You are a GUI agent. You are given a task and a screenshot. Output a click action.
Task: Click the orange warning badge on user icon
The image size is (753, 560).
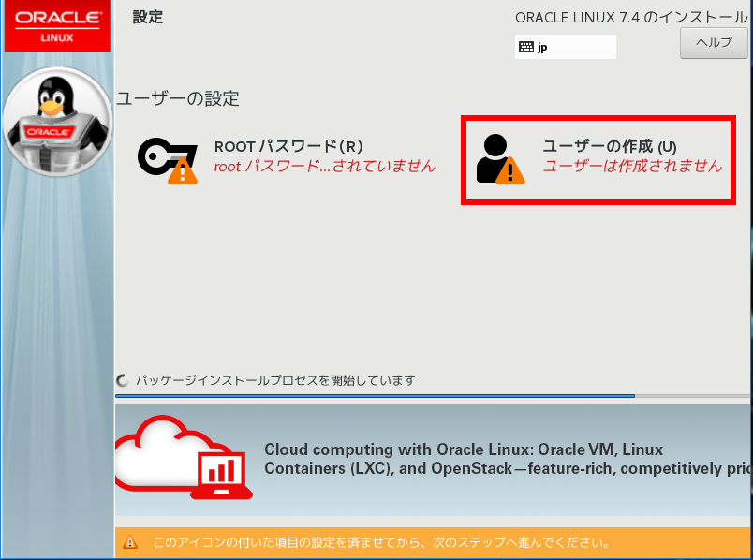click(510, 171)
